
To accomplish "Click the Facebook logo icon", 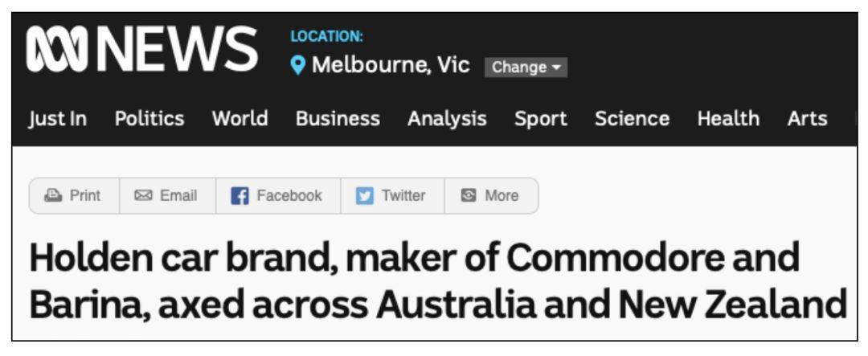I will click(x=240, y=196).
